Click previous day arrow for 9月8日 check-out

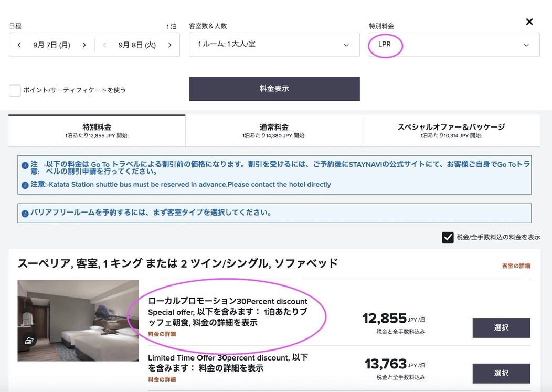click(105, 45)
